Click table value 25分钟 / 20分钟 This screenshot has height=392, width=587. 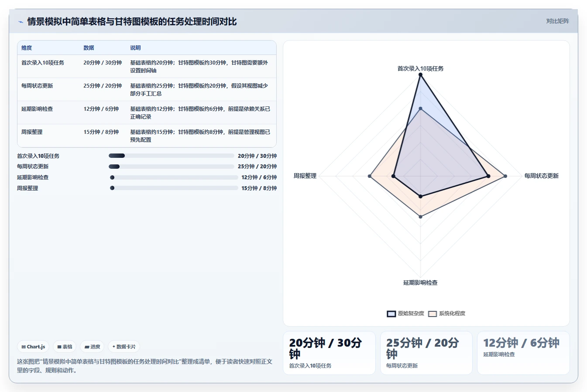click(x=103, y=86)
